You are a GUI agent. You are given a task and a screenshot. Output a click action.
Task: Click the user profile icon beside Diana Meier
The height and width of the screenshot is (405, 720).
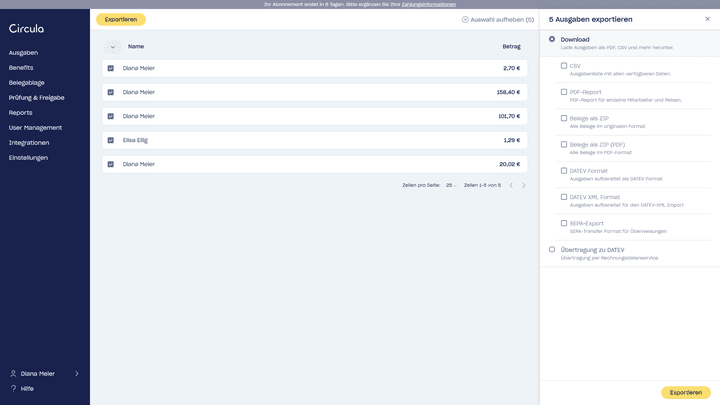tap(13, 373)
